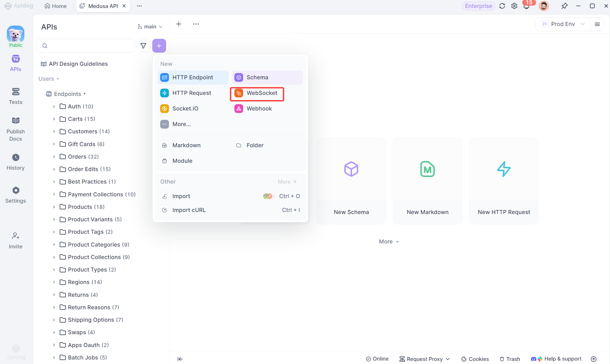Open the main branch selector

149,26
